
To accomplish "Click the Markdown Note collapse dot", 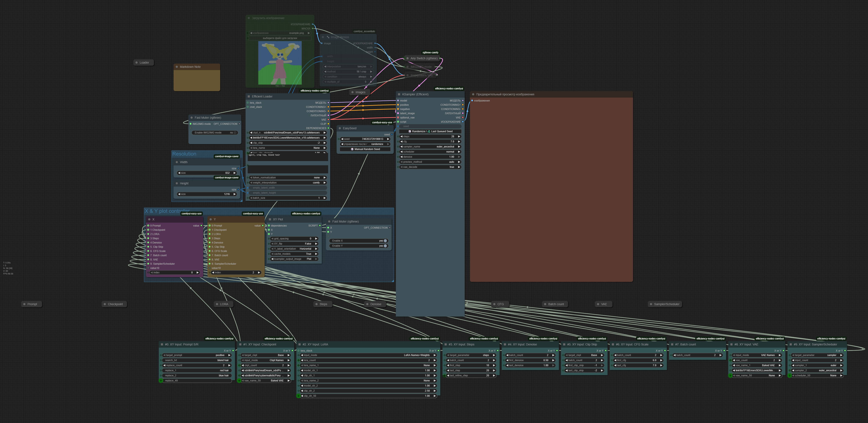I will (177, 67).
